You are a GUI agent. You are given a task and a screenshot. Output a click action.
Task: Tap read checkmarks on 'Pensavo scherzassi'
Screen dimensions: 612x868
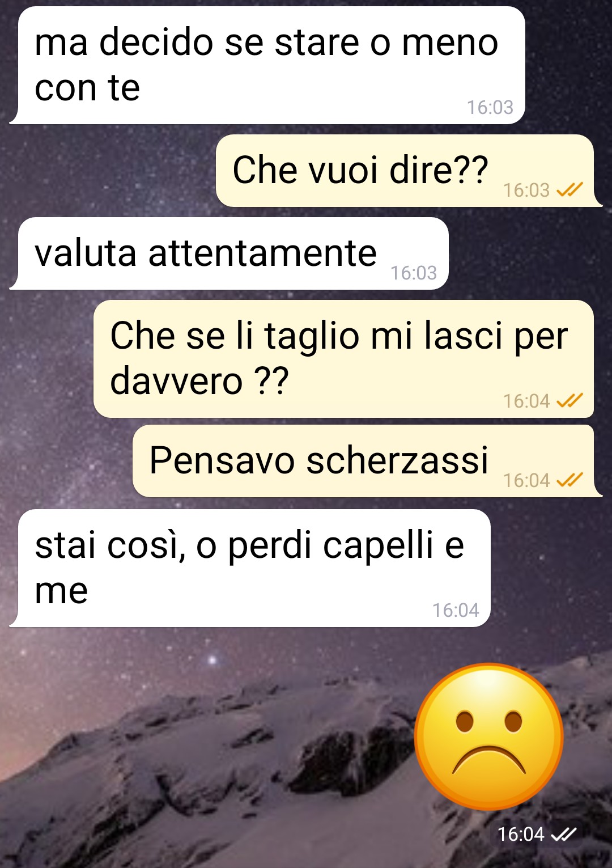569,480
